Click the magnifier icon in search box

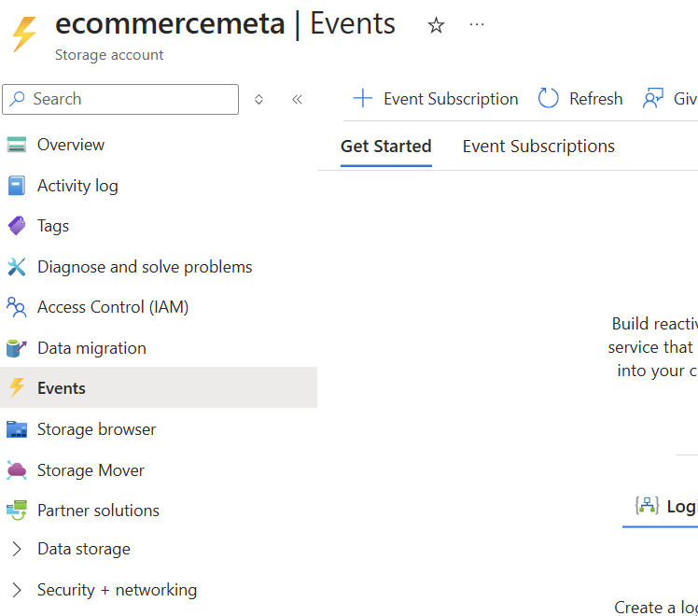[x=17, y=98]
